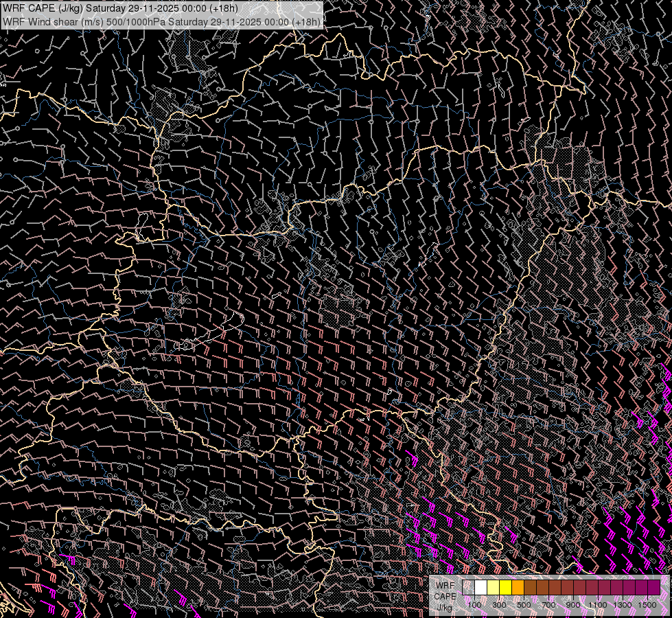Click the 900 legend scale label
The height and width of the screenshot is (618, 672).
573,604
